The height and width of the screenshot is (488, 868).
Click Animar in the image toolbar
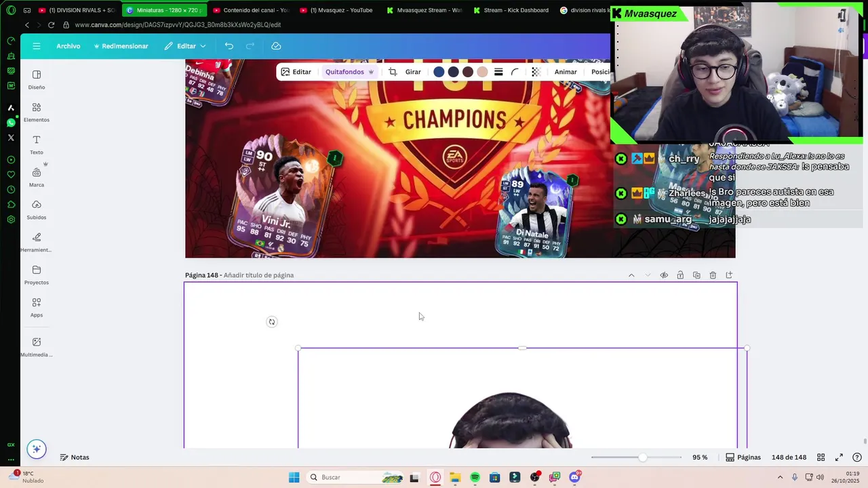click(566, 72)
